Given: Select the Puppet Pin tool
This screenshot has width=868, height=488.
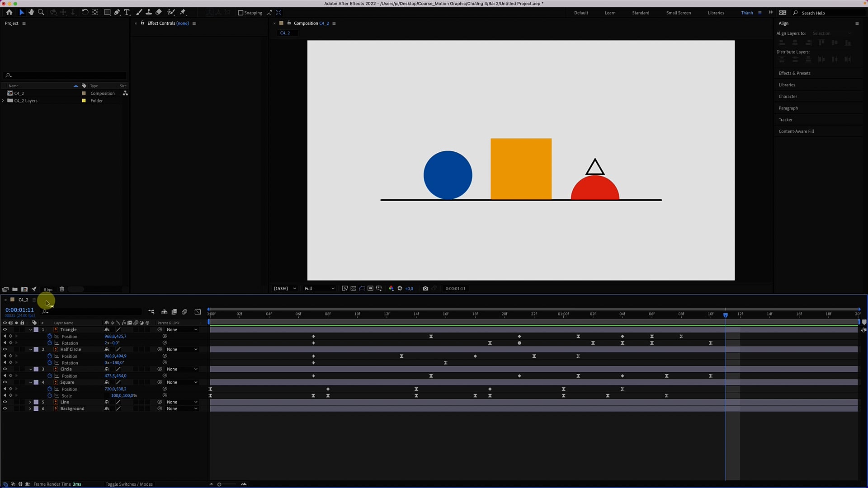Looking at the screenshot, I should pyautogui.click(x=183, y=12).
